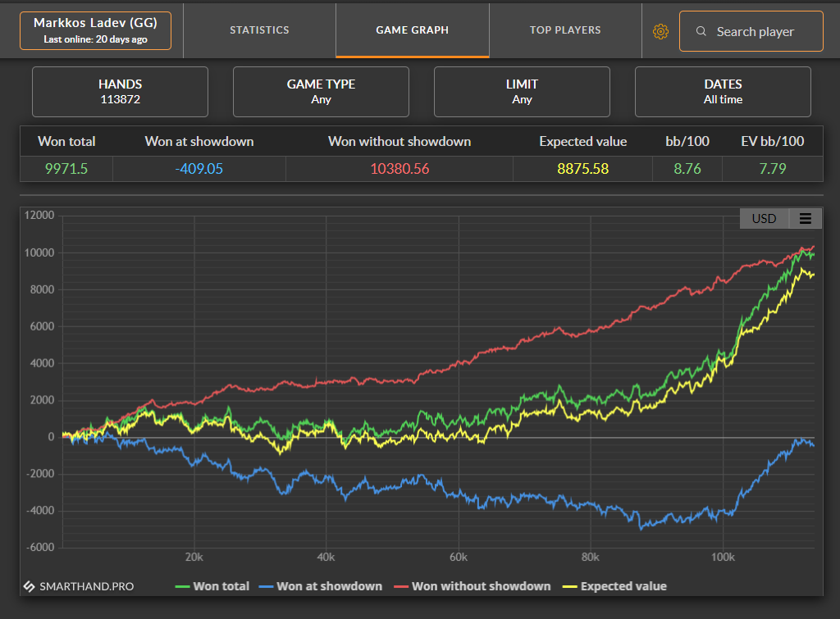Toggle the Won at showdown series

[x=321, y=586]
